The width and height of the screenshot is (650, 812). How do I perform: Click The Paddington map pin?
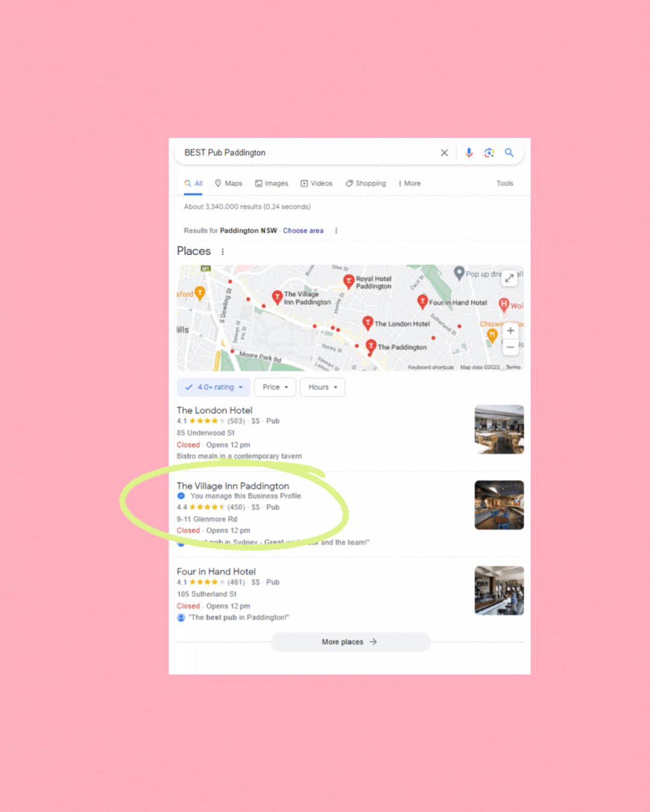371,346
